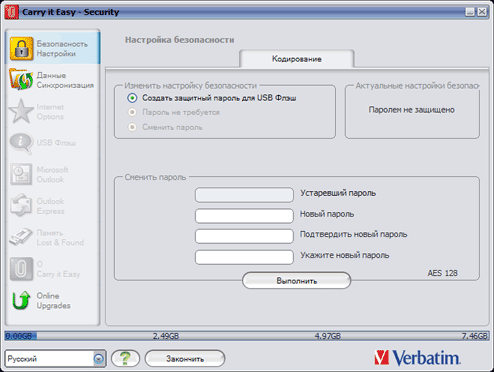Image resolution: width=494 pixels, height=372 pixels.
Task: Click the 'Подтвердить новый пароль' input field
Action: pos(244,236)
